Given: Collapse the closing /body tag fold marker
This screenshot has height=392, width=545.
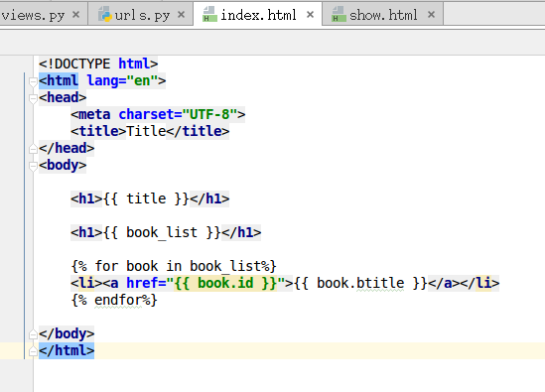Looking at the screenshot, I should (x=33, y=334).
